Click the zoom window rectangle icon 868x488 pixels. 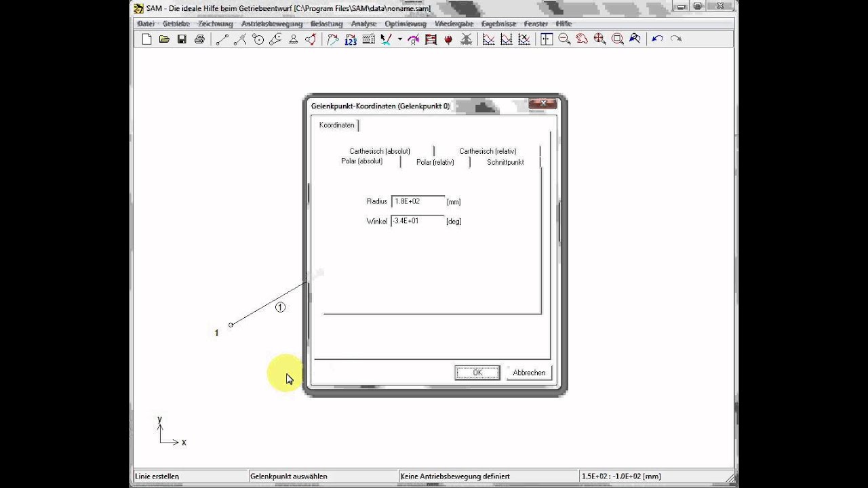[x=617, y=39]
